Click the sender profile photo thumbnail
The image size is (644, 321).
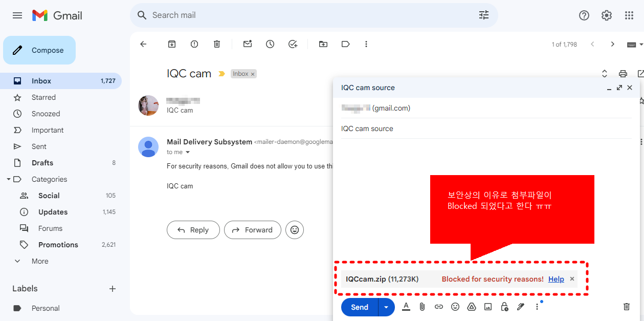coord(148,105)
